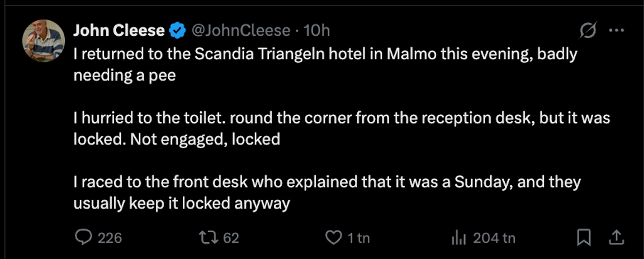Click the 10h timestamp of the post
The height and width of the screenshot is (259, 644).
coord(319,31)
